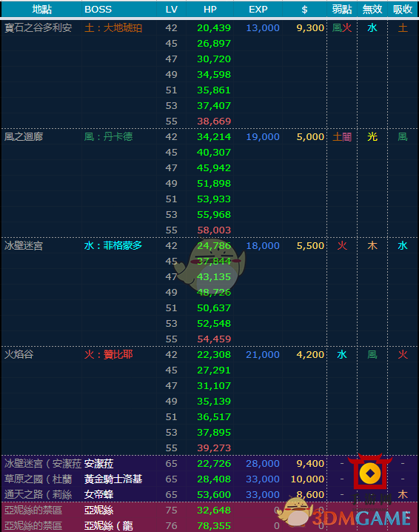Image resolution: width=419 pixels, height=532 pixels.
Task: Select boss name 安潔菈
Action: (x=98, y=464)
